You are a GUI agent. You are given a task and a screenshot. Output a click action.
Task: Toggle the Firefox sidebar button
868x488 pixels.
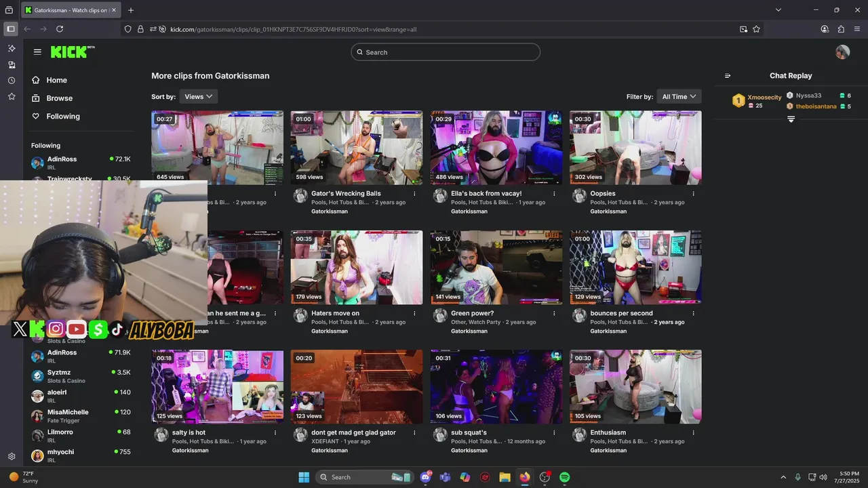point(10,29)
